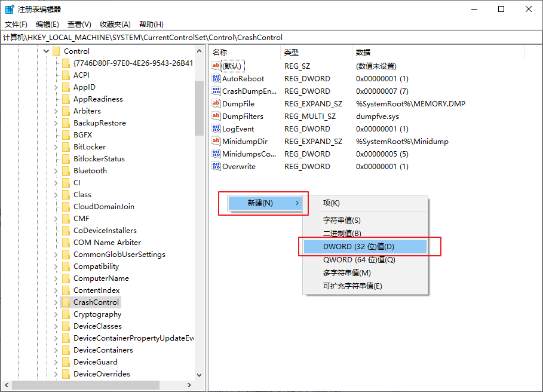
Task: Click the Registry Editor app icon in title bar
Action: coord(10,9)
